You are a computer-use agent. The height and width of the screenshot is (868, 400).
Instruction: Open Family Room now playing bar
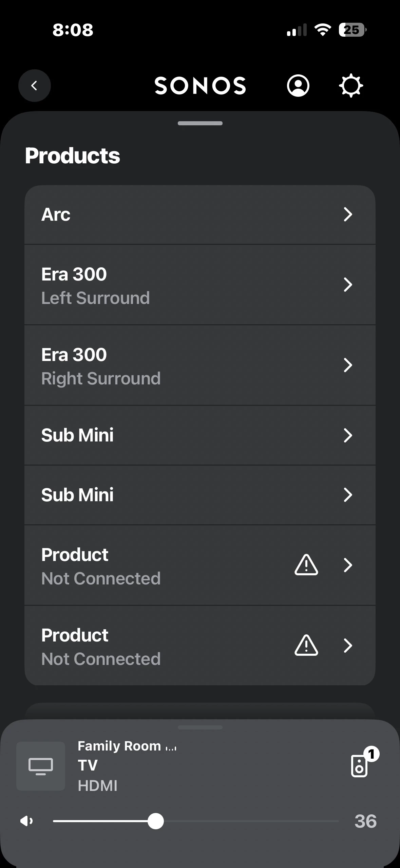click(x=204, y=765)
